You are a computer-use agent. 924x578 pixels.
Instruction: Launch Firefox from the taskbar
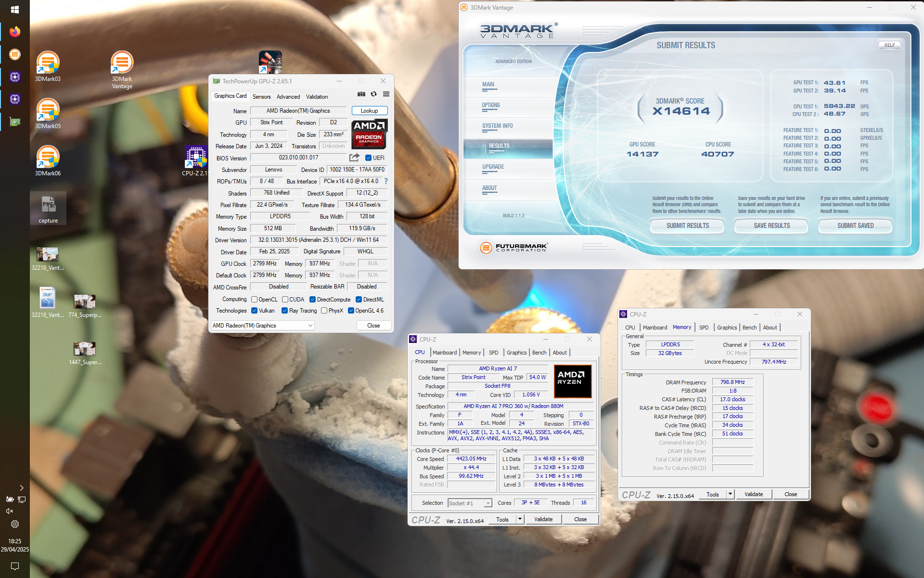15,32
